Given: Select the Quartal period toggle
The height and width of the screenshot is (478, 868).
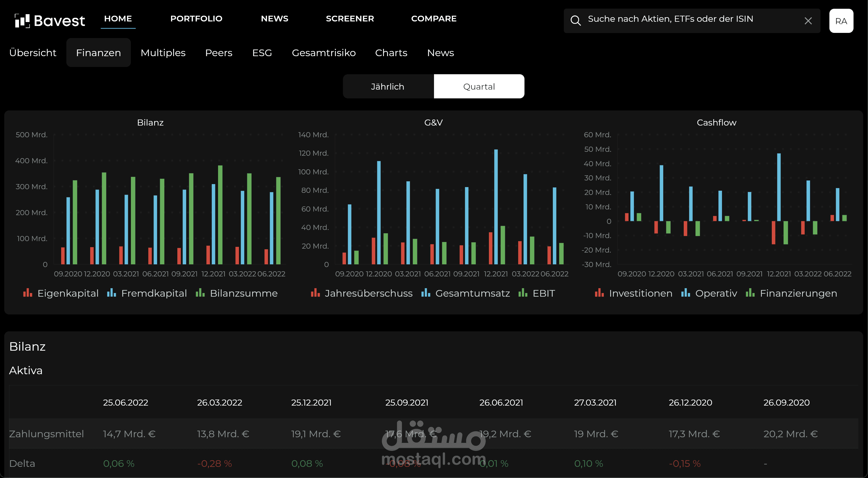Looking at the screenshot, I should click(x=478, y=87).
